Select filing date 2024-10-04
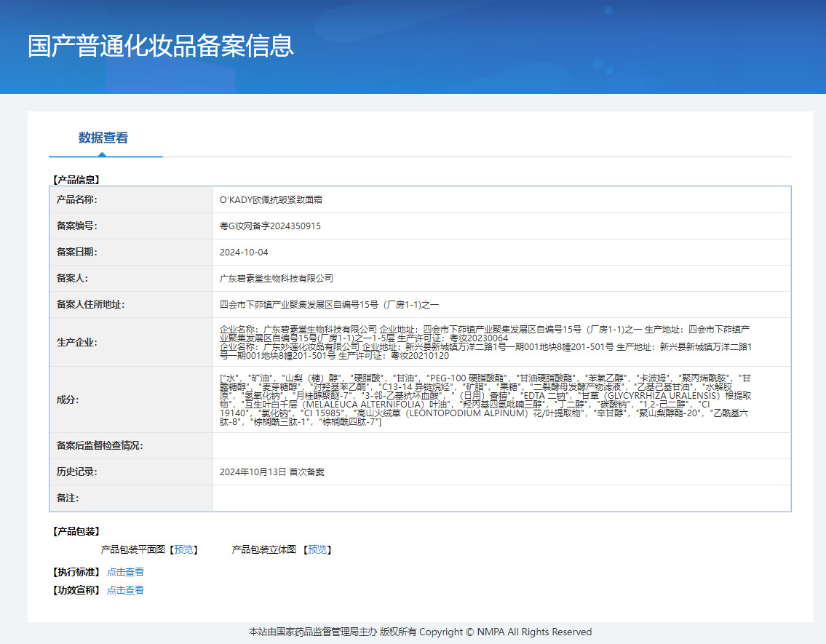The image size is (826, 644). [244, 253]
